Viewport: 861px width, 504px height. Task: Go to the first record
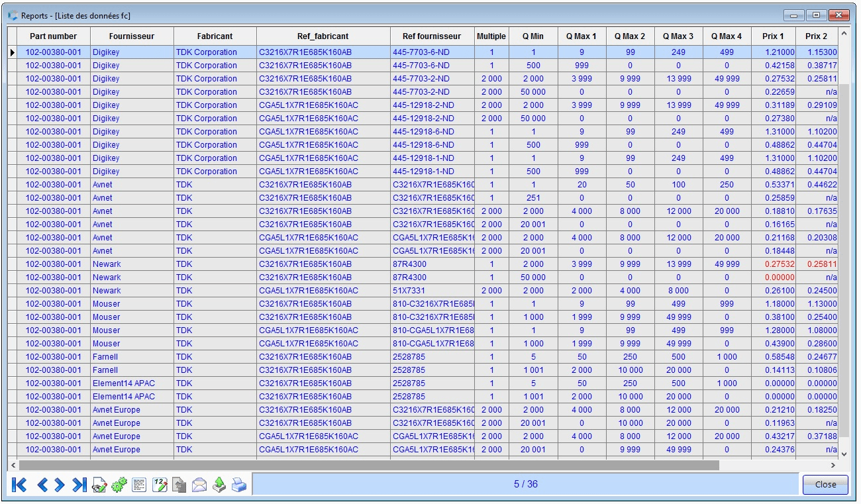point(19,485)
